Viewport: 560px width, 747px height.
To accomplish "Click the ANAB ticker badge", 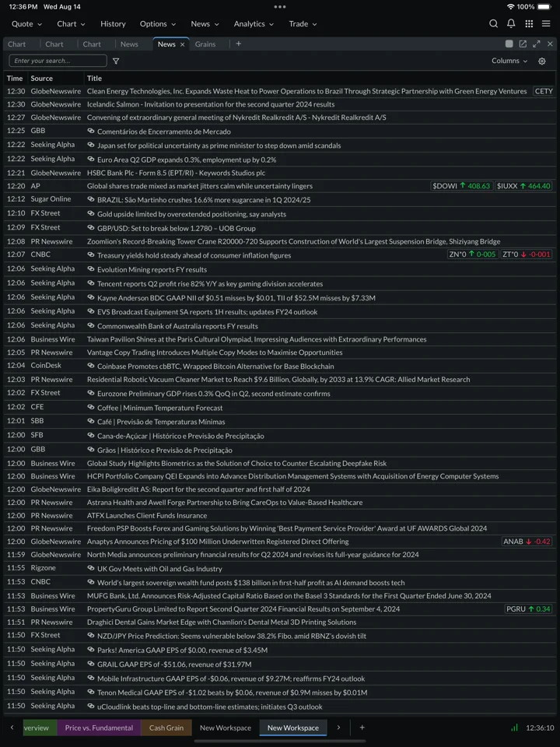I will 527,542.
